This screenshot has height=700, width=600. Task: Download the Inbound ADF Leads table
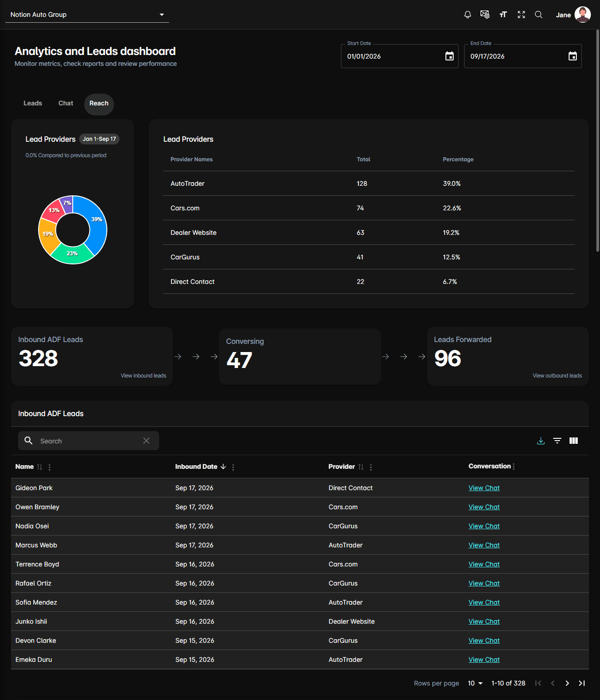[541, 441]
